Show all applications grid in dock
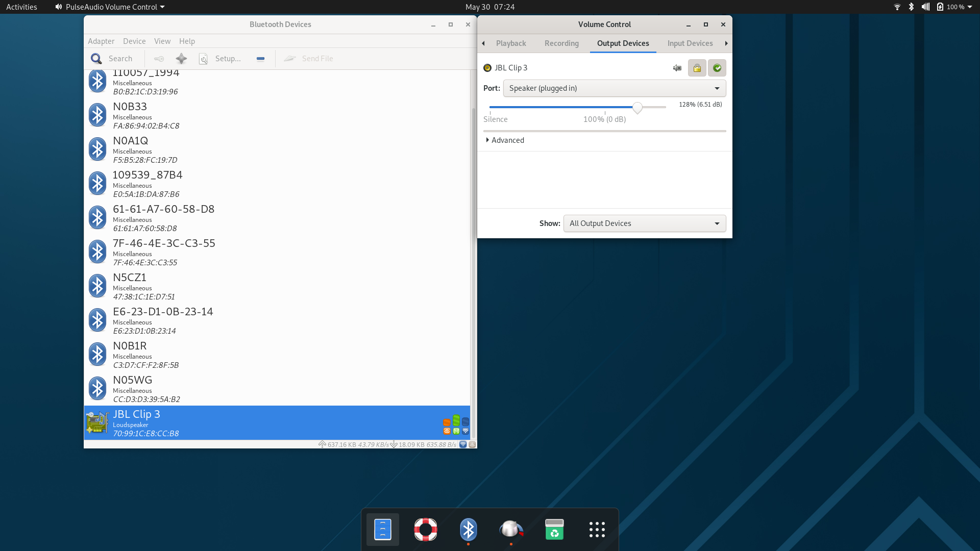 tap(597, 530)
